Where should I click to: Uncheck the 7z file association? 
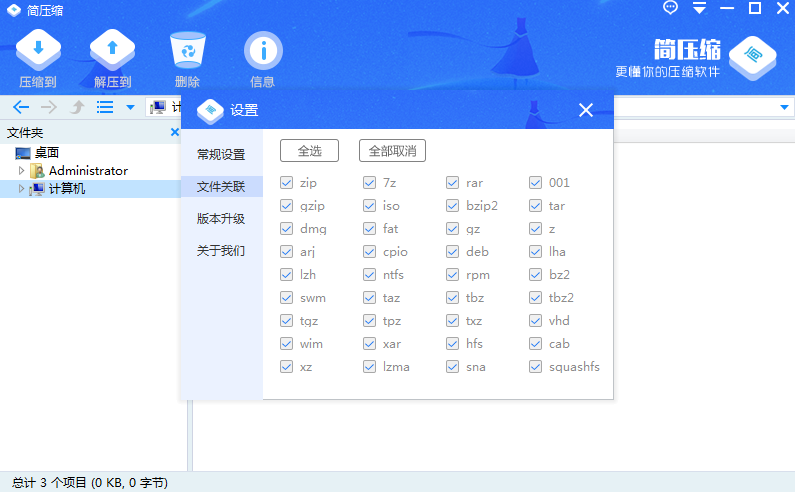(x=370, y=183)
